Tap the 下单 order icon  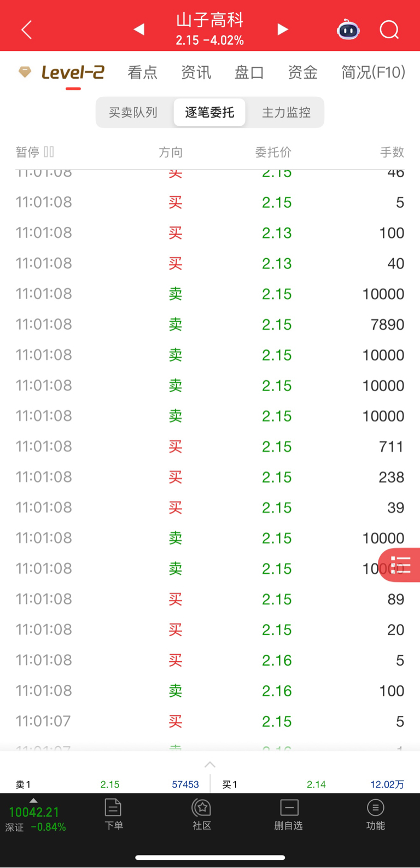113,814
